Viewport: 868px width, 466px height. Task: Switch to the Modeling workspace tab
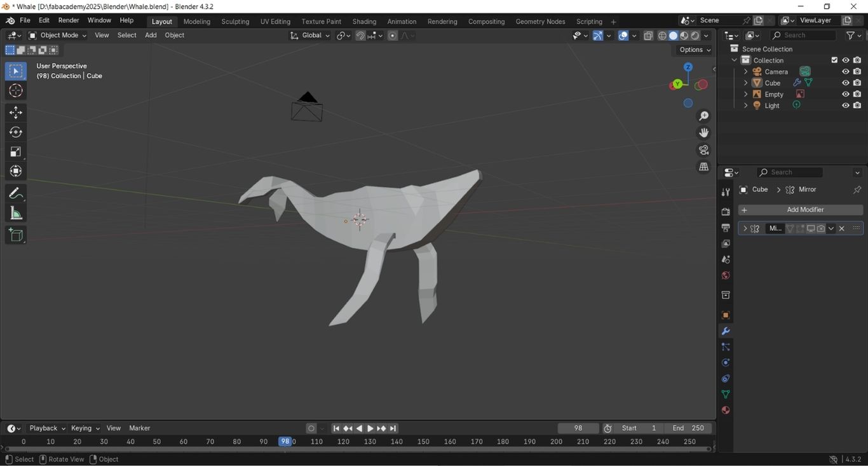tap(197, 22)
